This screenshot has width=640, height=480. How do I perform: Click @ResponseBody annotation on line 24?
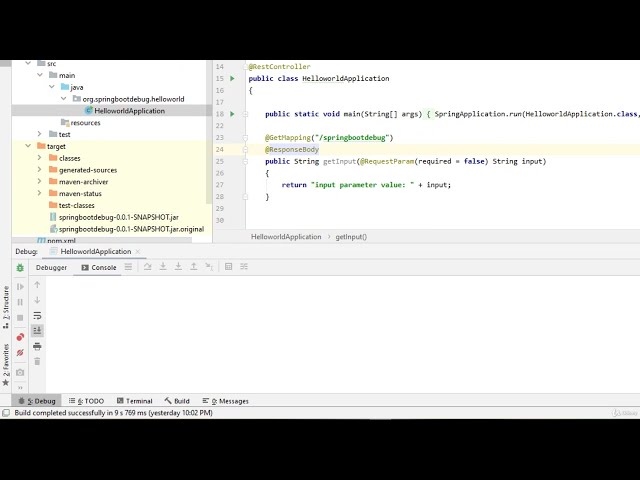coord(292,149)
